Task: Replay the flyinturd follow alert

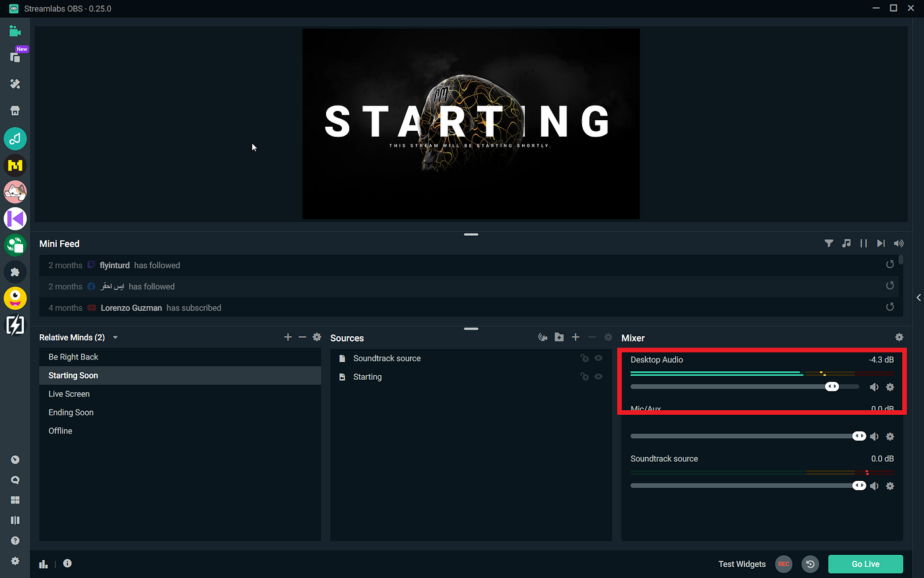Action: (x=890, y=264)
